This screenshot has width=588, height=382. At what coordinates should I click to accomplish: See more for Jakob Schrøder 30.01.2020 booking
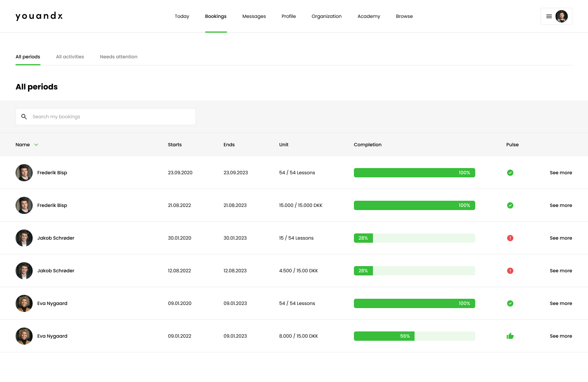[561, 238]
